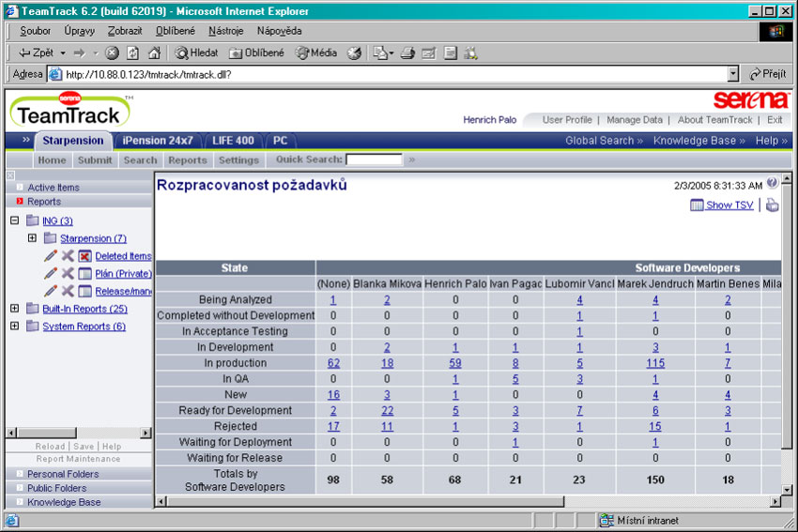Expand the Built-In Reports (25) folder
Image resolution: width=798 pixels, height=532 pixels.
(x=15, y=308)
